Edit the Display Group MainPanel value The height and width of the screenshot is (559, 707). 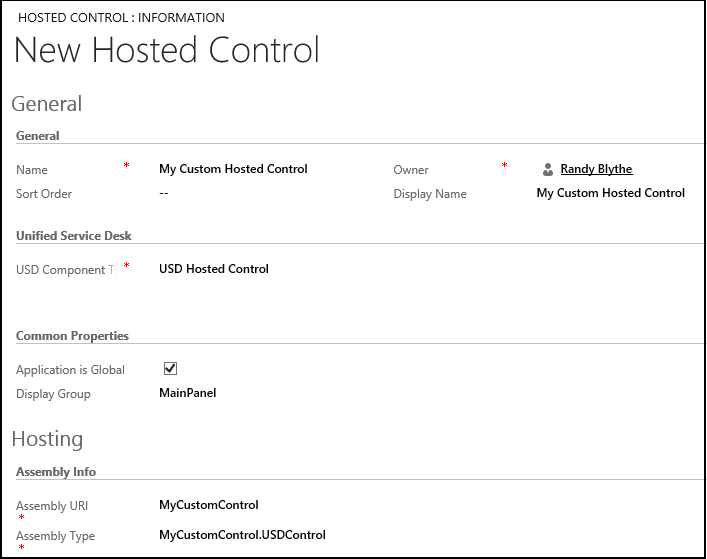pos(188,393)
